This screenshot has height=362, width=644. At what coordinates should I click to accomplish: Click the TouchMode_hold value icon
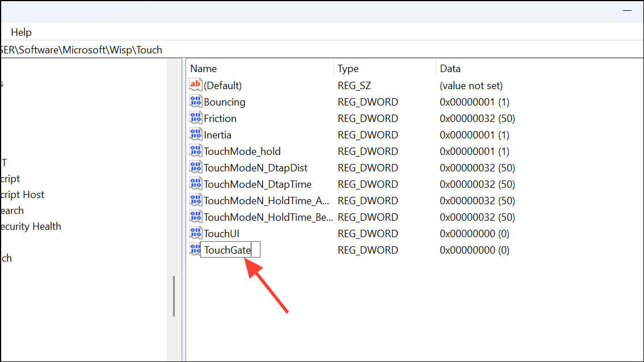(195, 151)
